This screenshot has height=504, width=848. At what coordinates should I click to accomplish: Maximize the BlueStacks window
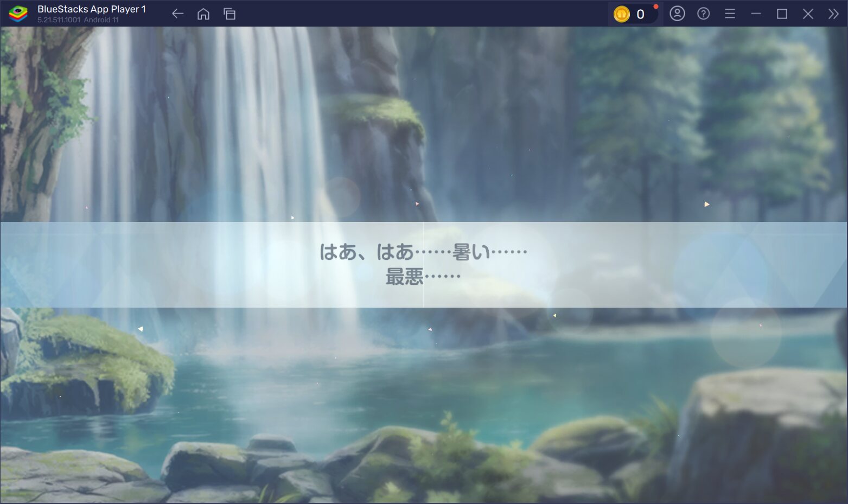(782, 14)
